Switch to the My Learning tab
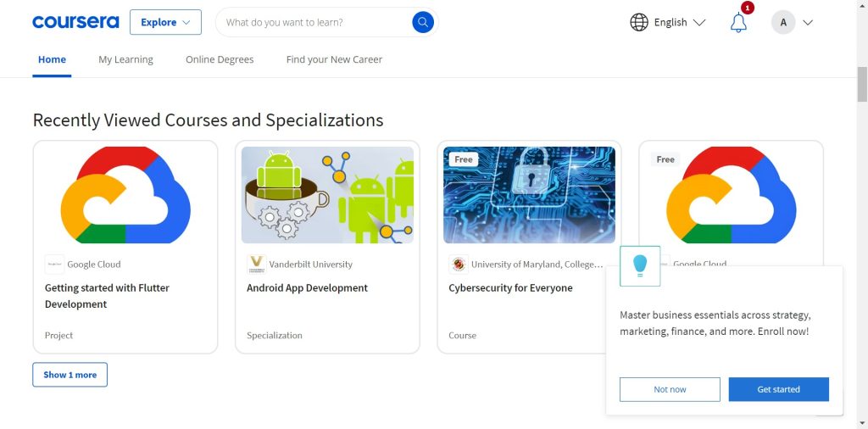868x429 pixels. click(x=125, y=59)
